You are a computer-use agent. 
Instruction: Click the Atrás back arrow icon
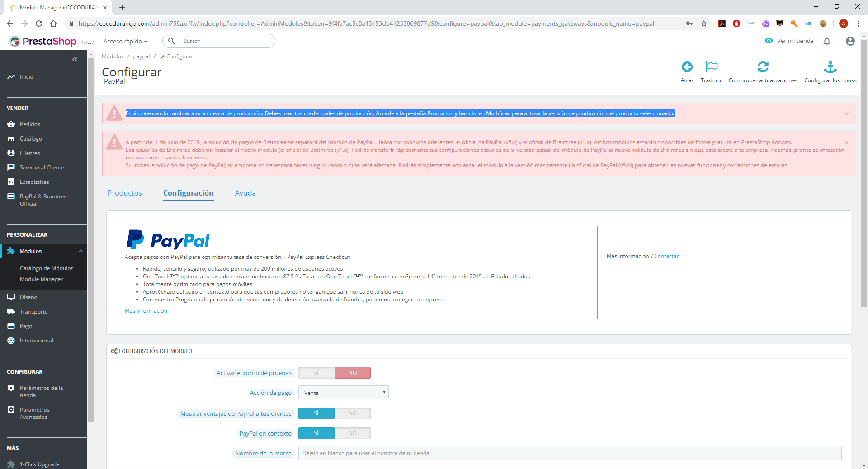click(x=687, y=67)
